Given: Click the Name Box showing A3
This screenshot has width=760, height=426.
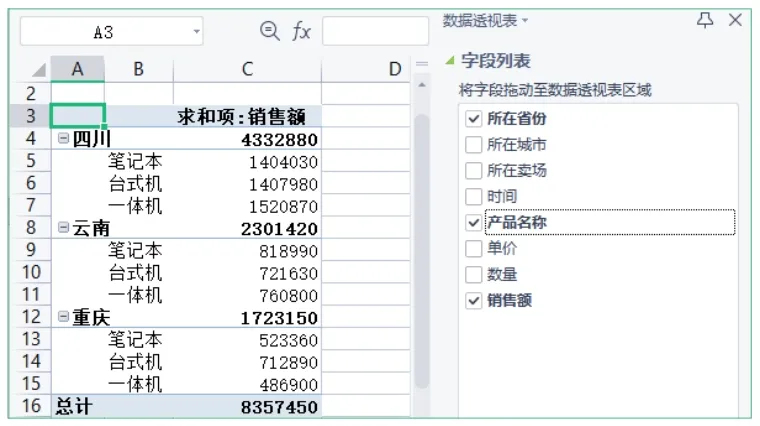Looking at the screenshot, I should coord(111,32).
